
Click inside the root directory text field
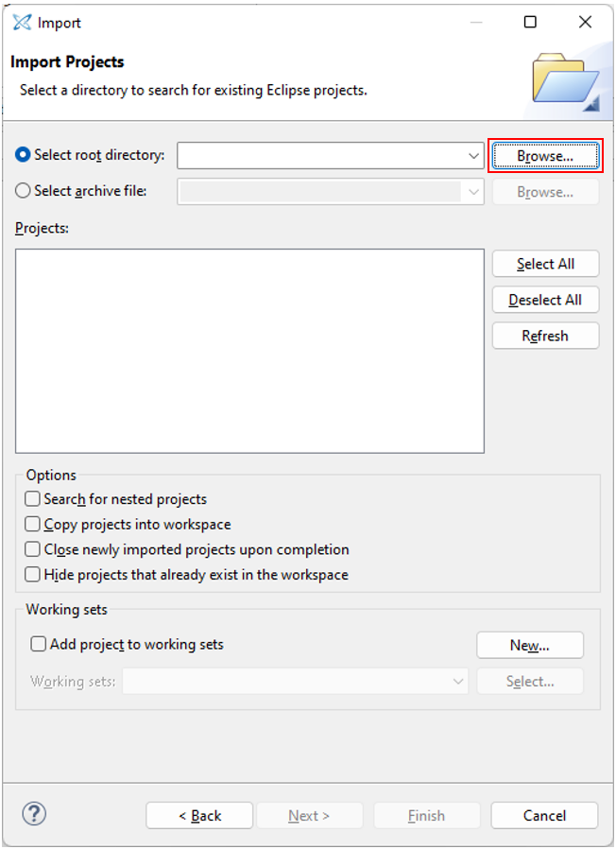(321, 156)
